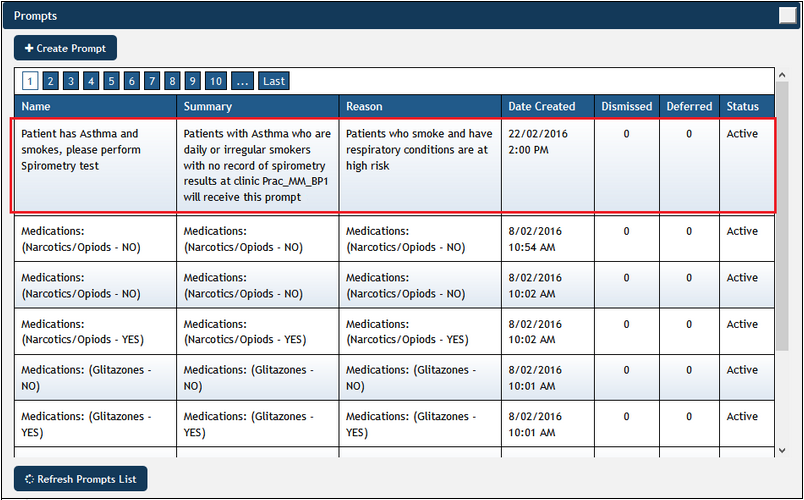Sort by the Reason column header
The height and width of the screenshot is (500, 804).
[420, 106]
